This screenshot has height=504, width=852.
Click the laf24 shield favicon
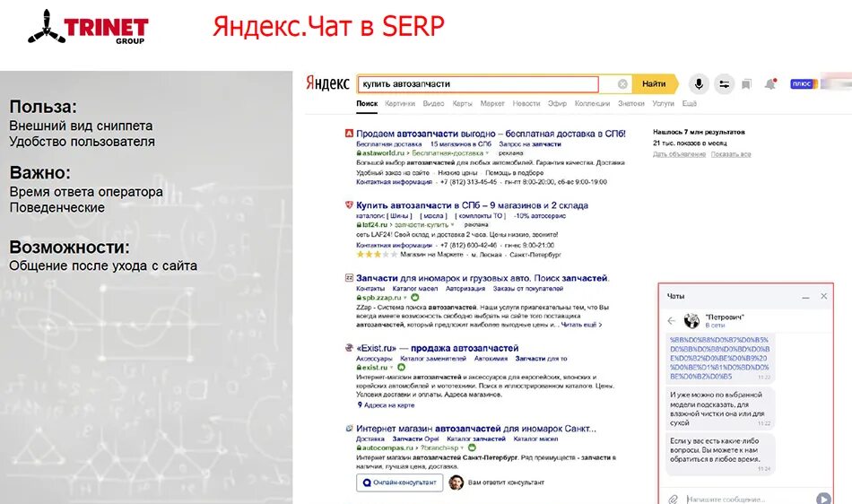click(349, 205)
